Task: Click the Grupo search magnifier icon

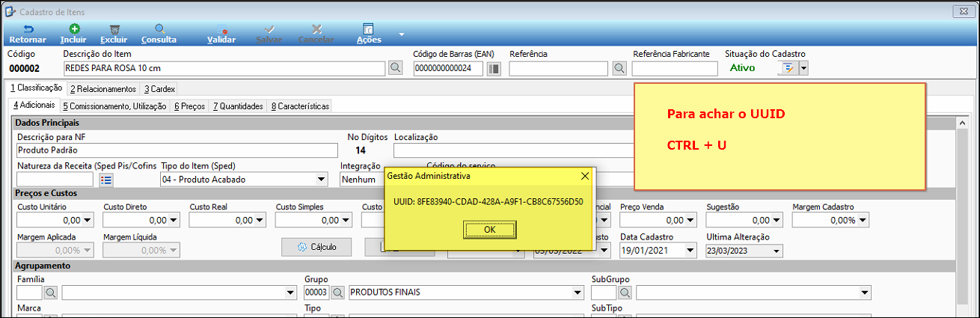Action: (x=338, y=292)
